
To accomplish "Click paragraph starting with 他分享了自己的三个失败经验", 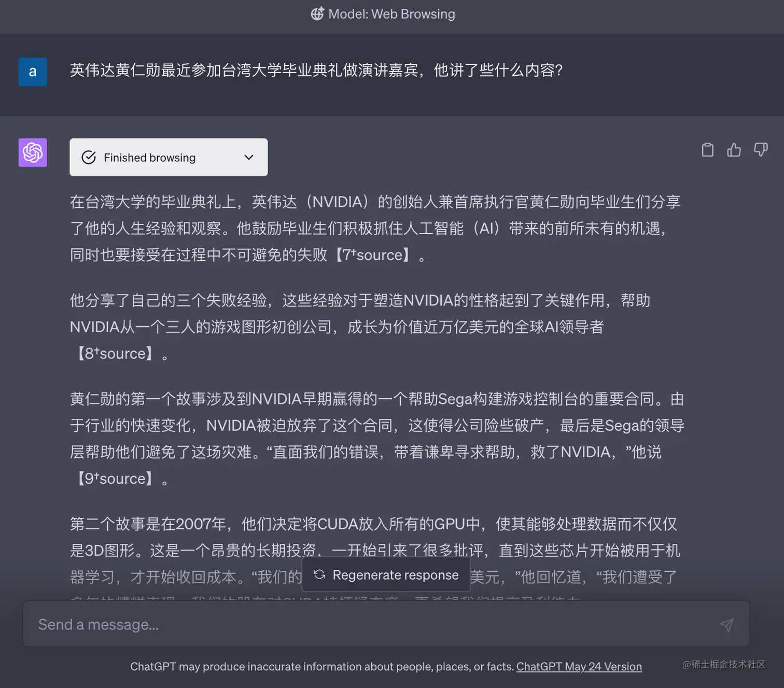I will click(360, 327).
